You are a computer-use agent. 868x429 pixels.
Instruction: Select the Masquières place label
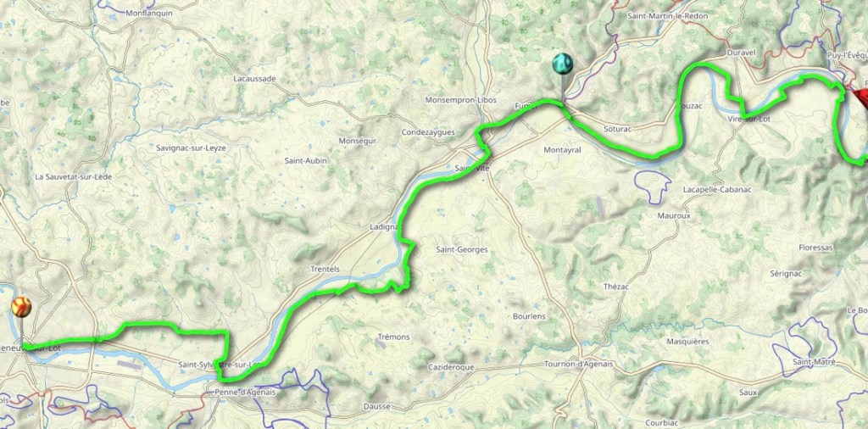click(x=687, y=342)
